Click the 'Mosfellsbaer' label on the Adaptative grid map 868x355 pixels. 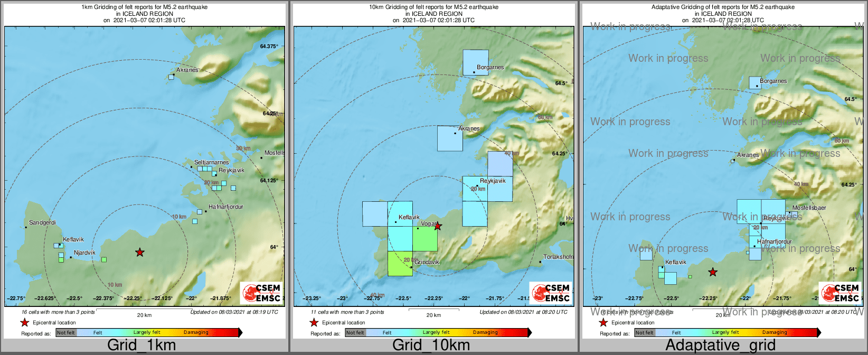coord(809,208)
